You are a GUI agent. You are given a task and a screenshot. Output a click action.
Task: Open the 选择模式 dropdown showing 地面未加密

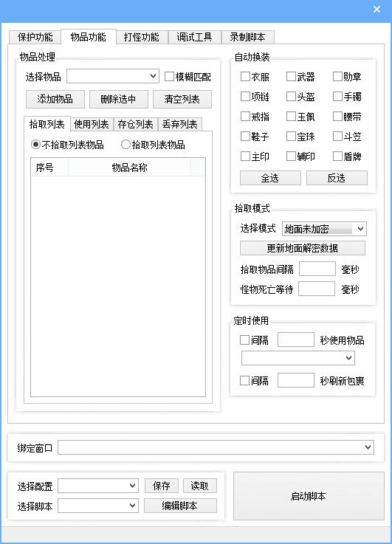[x=324, y=229]
